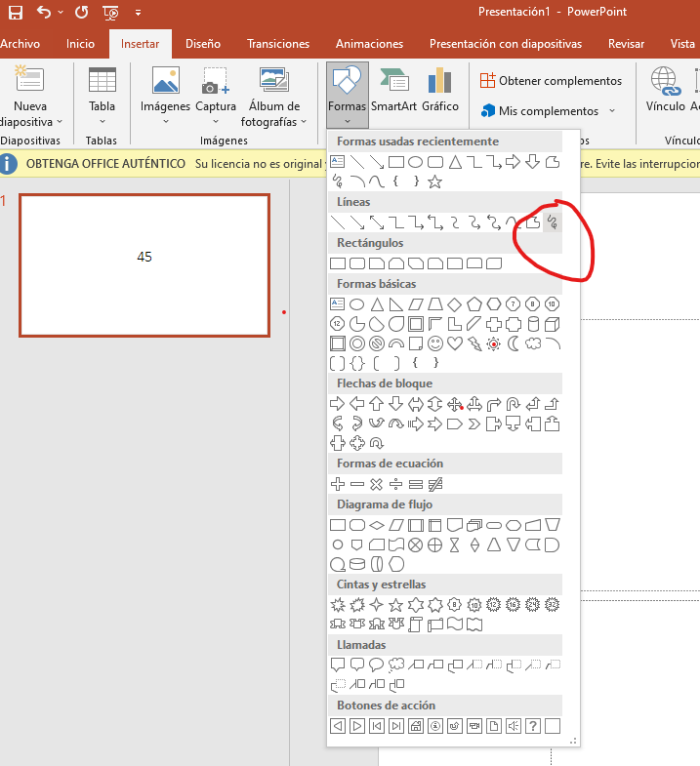Expand the Álbum de fotografías dropdown
Image resolution: width=700 pixels, height=766 pixels.
click(x=304, y=122)
